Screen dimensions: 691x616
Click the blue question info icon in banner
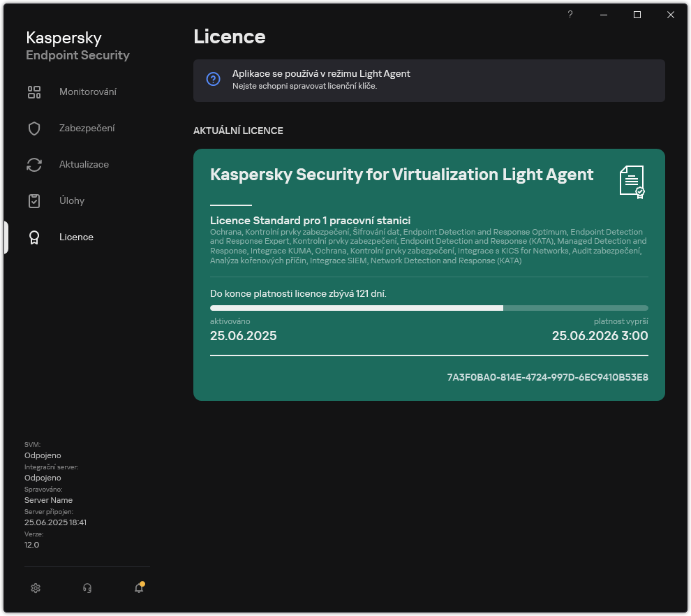pyautogui.click(x=213, y=79)
